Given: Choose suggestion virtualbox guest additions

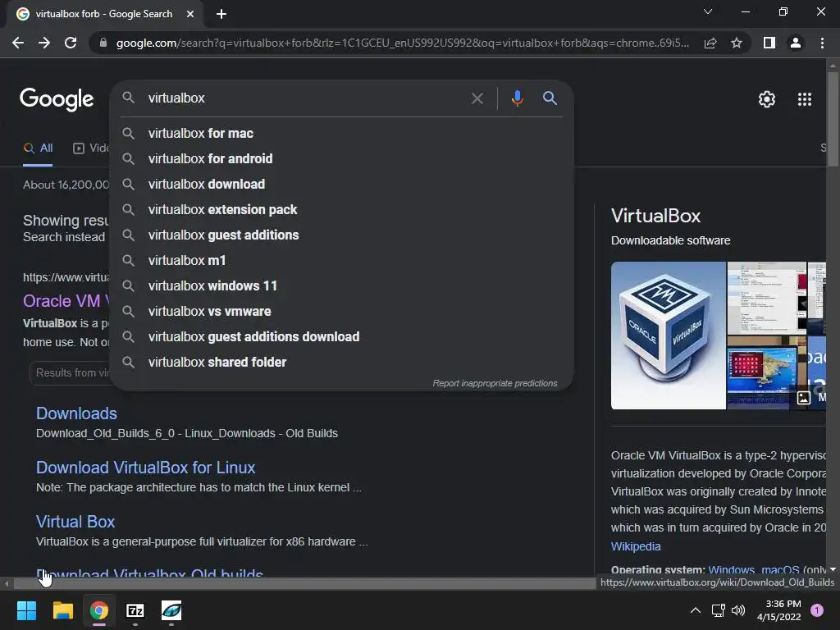Looking at the screenshot, I should [342, 235].
